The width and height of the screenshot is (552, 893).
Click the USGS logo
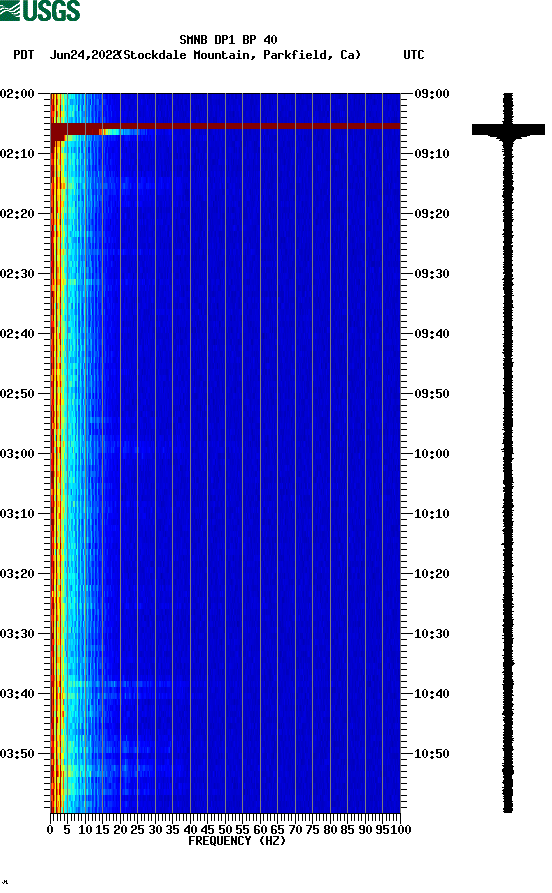pyautogui.click(x=40, y=10)
